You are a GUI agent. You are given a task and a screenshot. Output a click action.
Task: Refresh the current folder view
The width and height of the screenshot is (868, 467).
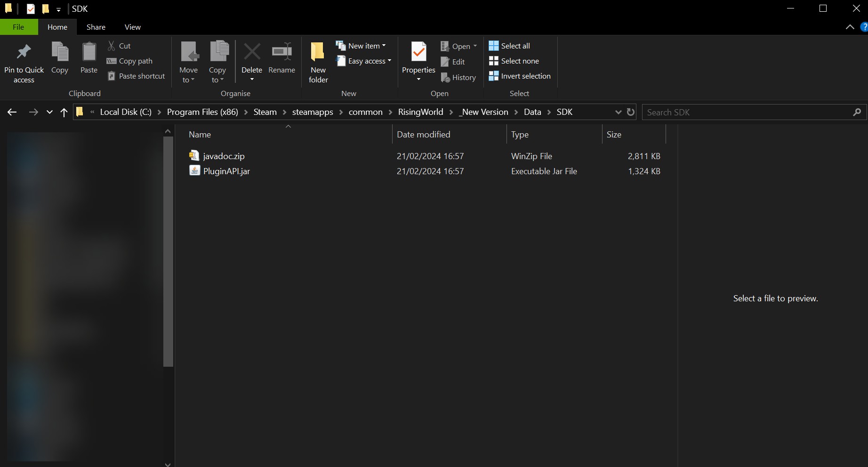point(631,112)
